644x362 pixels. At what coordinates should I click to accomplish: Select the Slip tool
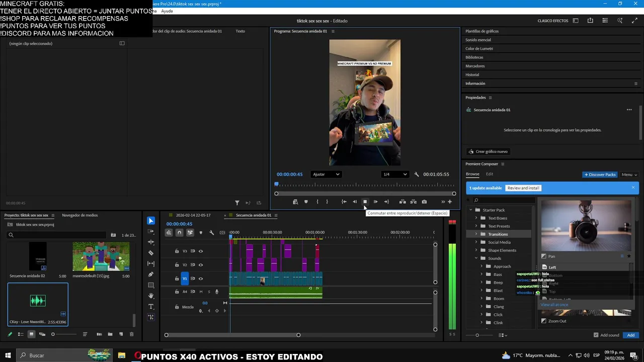click(151, 263)
